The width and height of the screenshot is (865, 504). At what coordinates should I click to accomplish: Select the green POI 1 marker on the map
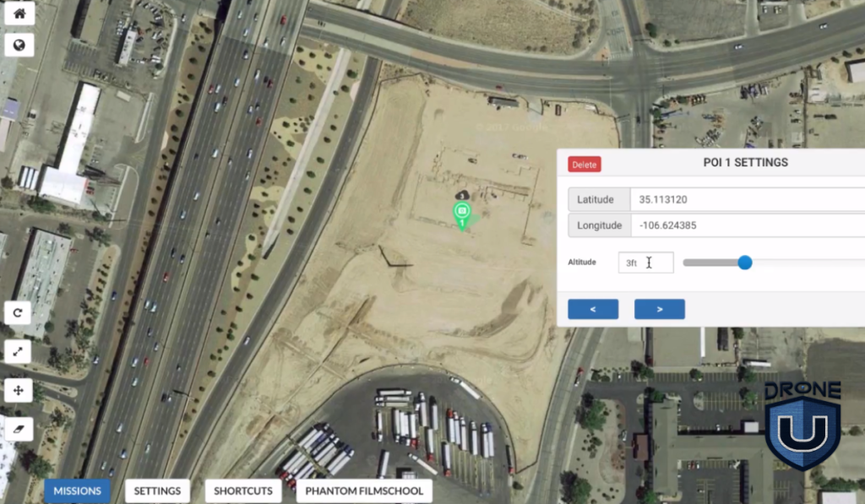[x=462, y=211]
